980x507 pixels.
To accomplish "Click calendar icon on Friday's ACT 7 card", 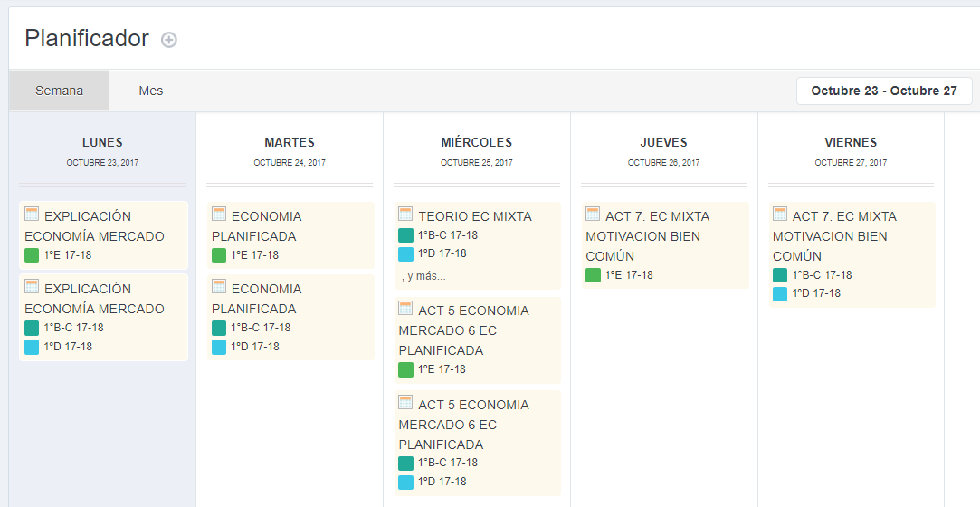I will click(x=780, y=214).
